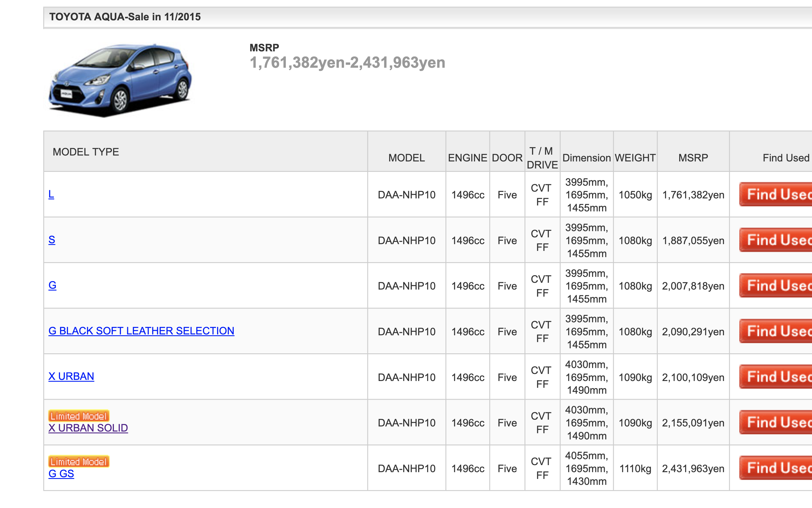
Task: Click the MSRP heading above price range
Action: [264, 48]
